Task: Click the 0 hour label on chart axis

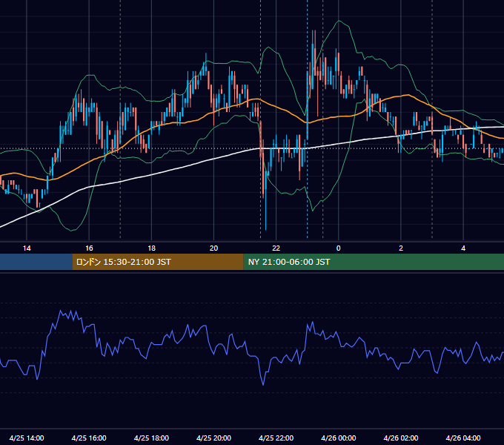Action: 338,248
